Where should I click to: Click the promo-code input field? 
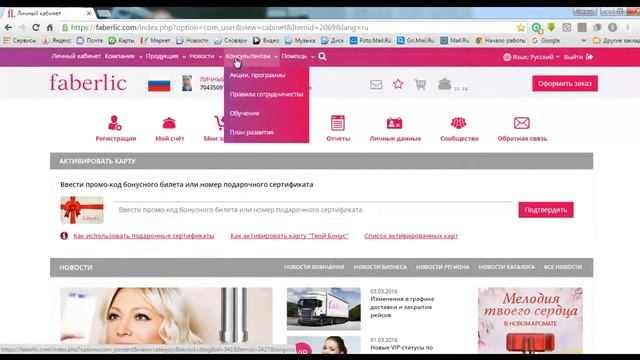coord(312,210)
